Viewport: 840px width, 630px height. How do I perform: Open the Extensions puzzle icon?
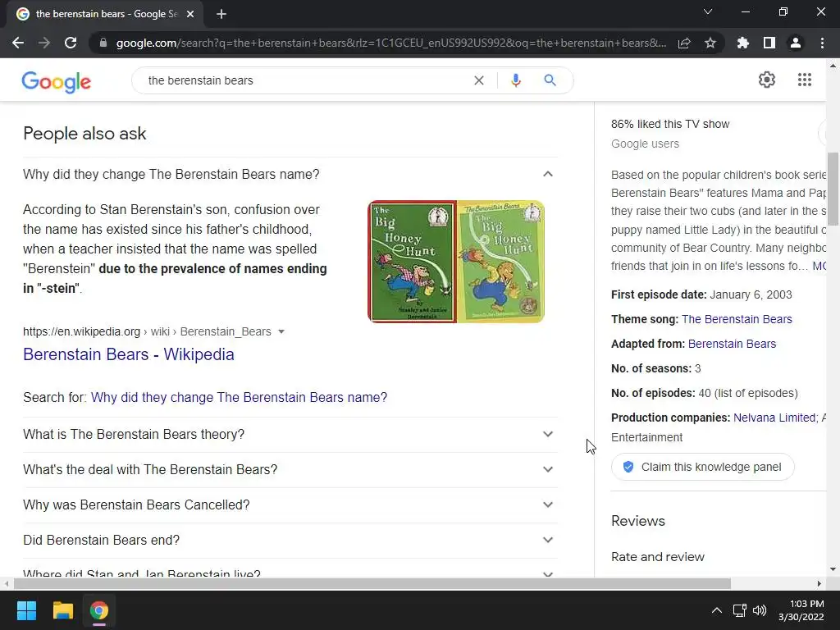coord(743,43)
